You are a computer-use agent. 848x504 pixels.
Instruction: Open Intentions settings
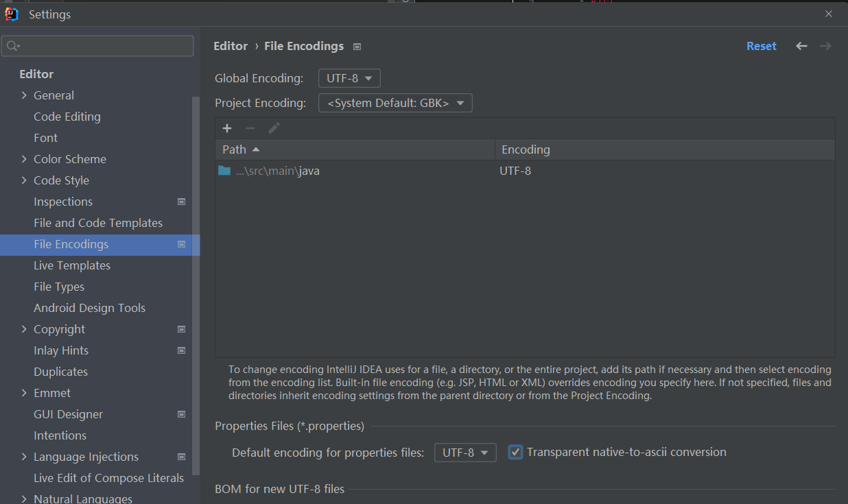(60, 435)
